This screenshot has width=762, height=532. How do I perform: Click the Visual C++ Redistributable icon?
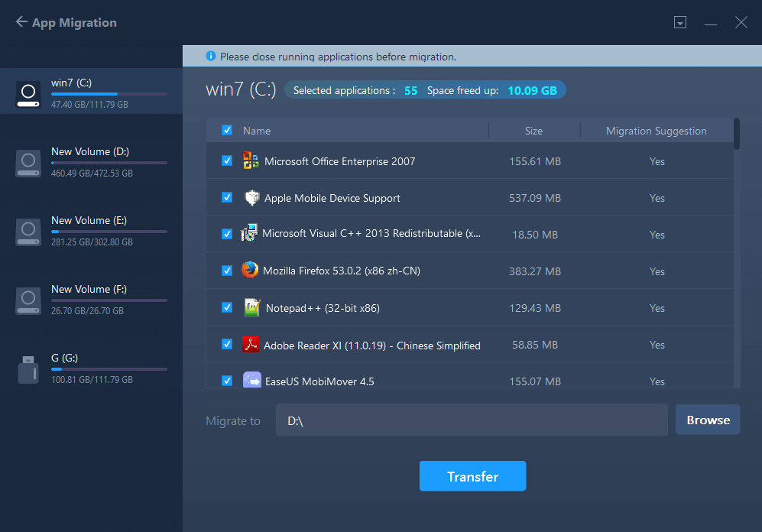(251, 234)
